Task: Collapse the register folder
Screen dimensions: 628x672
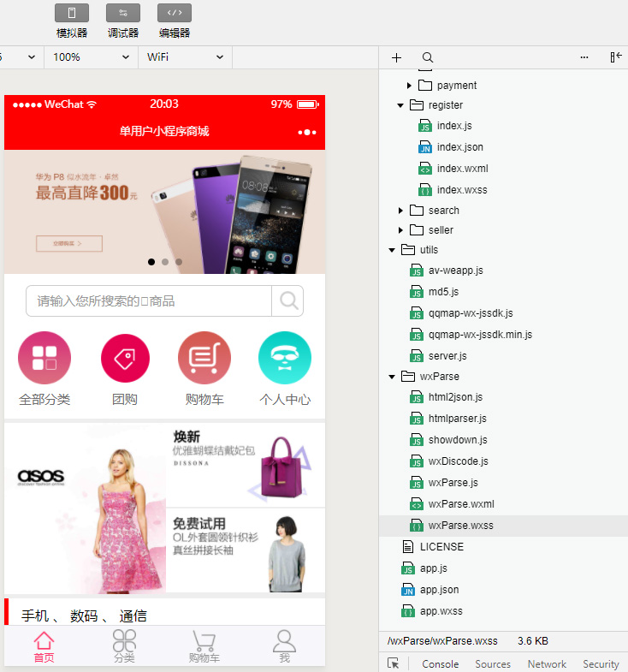Action: pyautogui.click(x=400, y=105)
